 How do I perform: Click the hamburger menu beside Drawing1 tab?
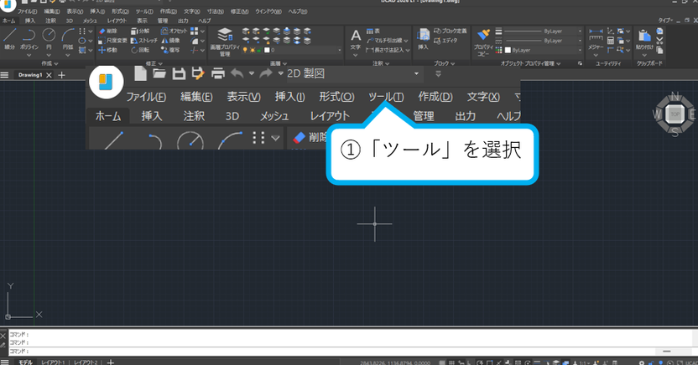click(x=5, y=75)
